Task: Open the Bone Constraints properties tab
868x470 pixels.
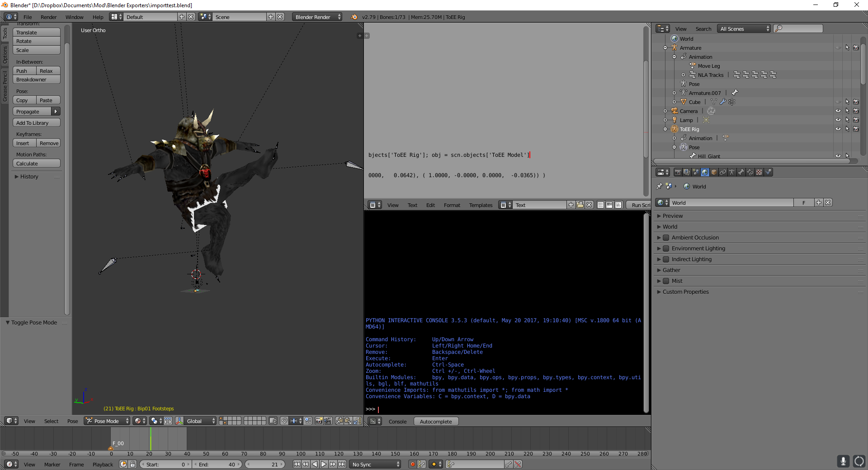Action: click(x=750, y=172)
